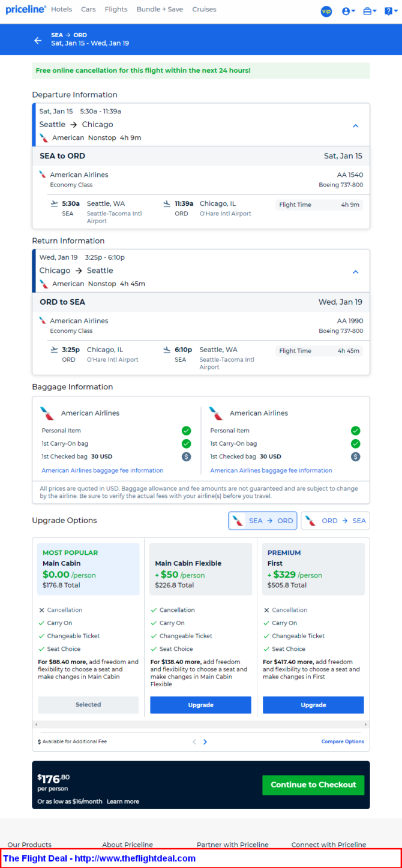Click the upgrade options horizontal scrollbar
Viewport: 402px width, 868px height.
pos(200,725)
